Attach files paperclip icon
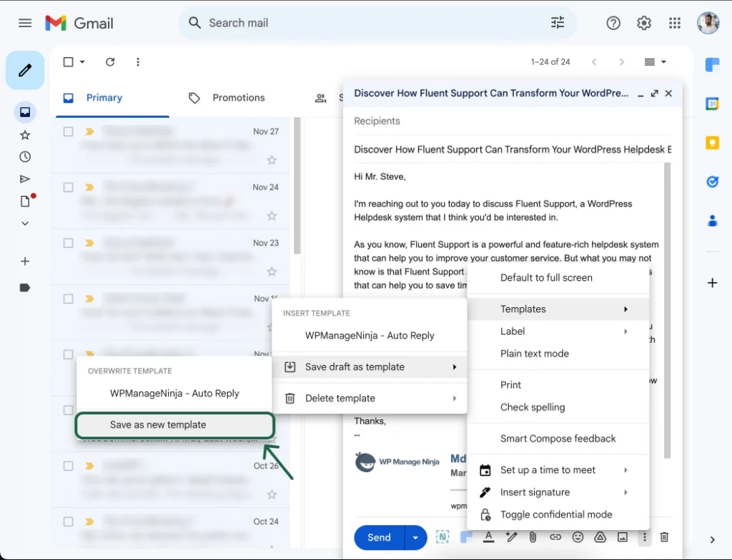Viewport: 732px width, 560px height. 533,537
